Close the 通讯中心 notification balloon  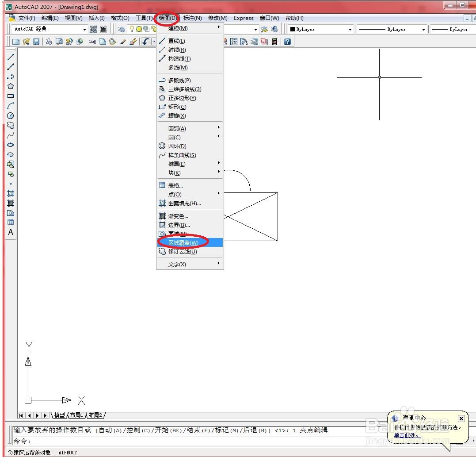461,419
